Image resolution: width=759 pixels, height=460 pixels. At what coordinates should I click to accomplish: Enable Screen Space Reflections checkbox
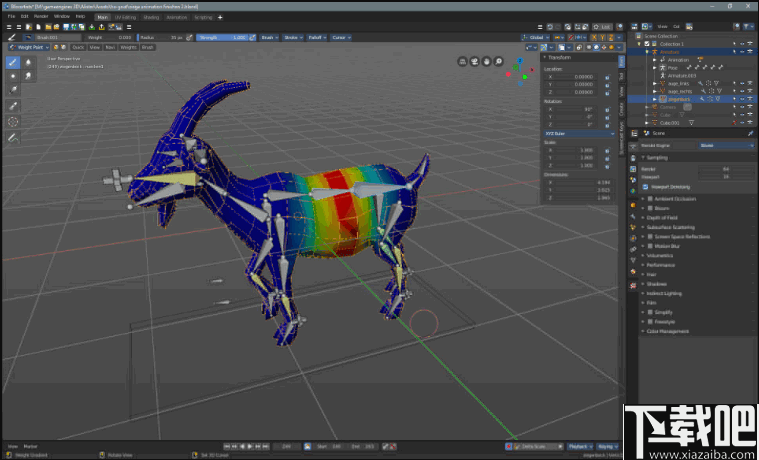pyautogui.click(x=651, y=237)
